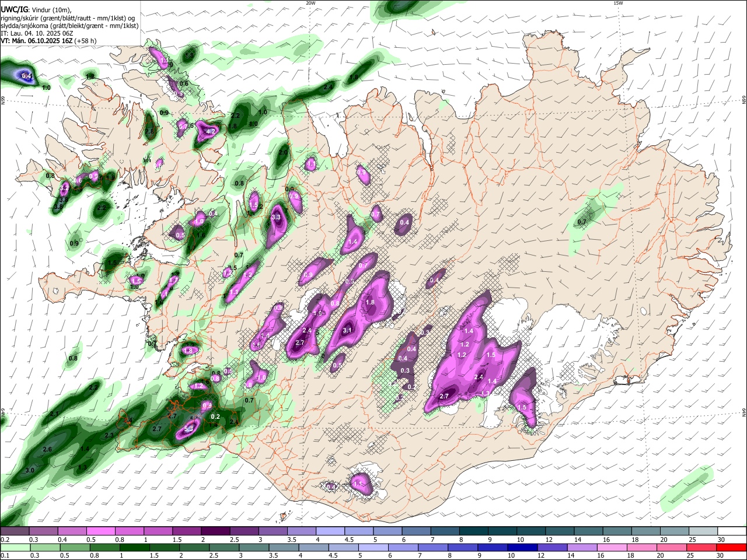Click the (+58 h) forecast offset

86,41
